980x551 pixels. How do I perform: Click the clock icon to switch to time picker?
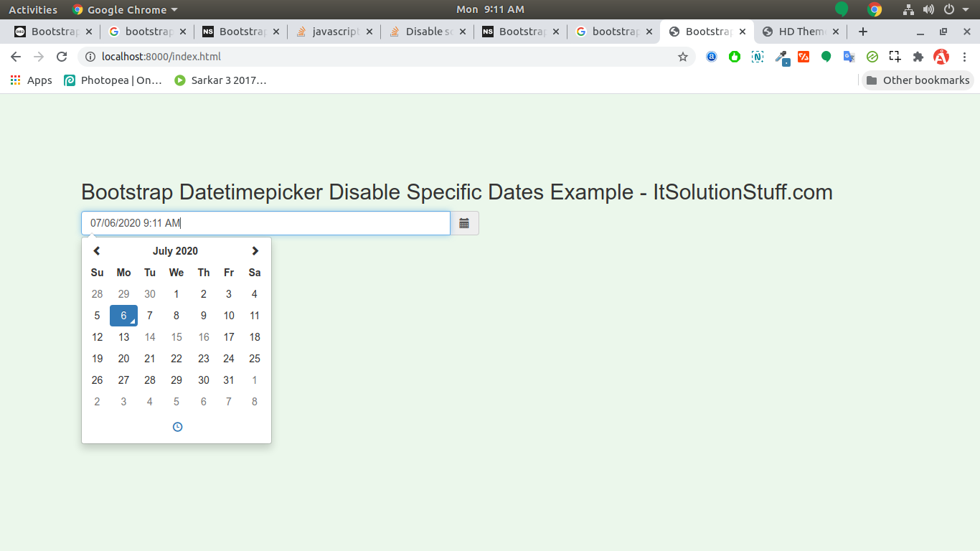[177, 426]
